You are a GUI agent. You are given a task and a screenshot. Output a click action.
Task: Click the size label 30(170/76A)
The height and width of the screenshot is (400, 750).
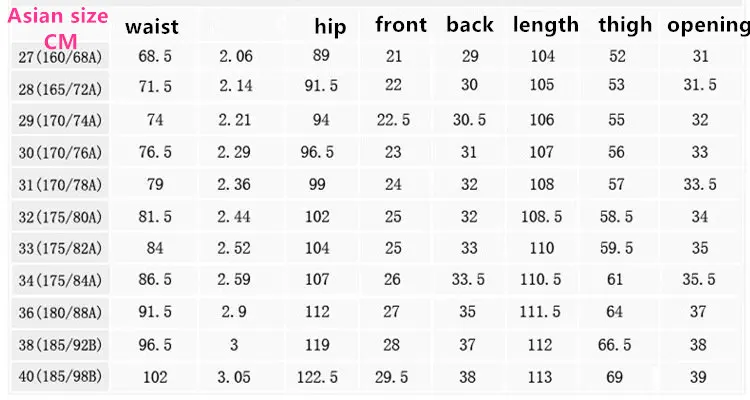coord(60,153)
